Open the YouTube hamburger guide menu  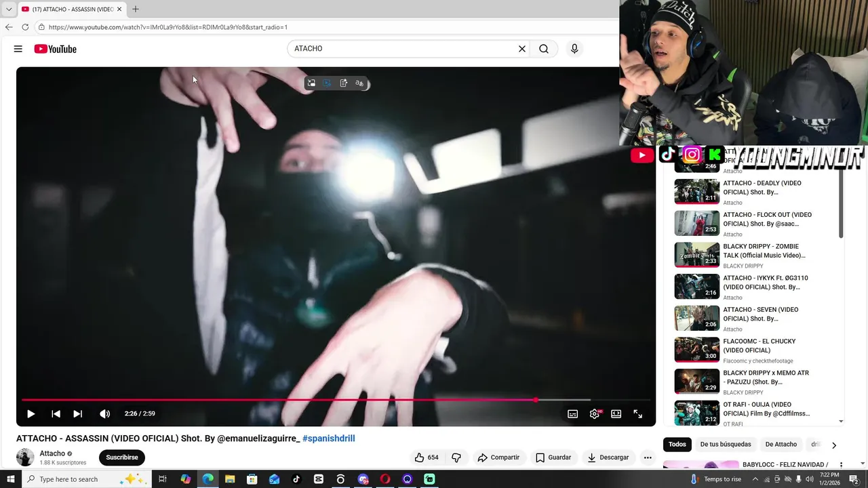point(18,49)
